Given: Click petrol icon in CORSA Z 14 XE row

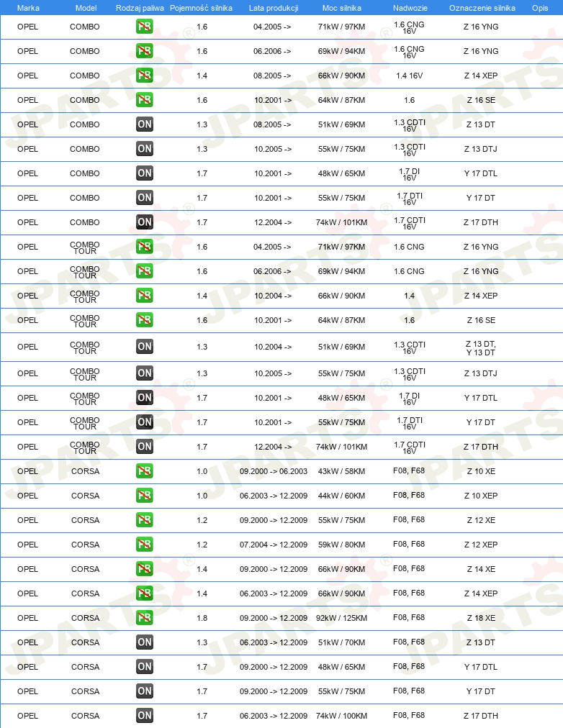Looking at the screenshot, I should click(145, 569).
